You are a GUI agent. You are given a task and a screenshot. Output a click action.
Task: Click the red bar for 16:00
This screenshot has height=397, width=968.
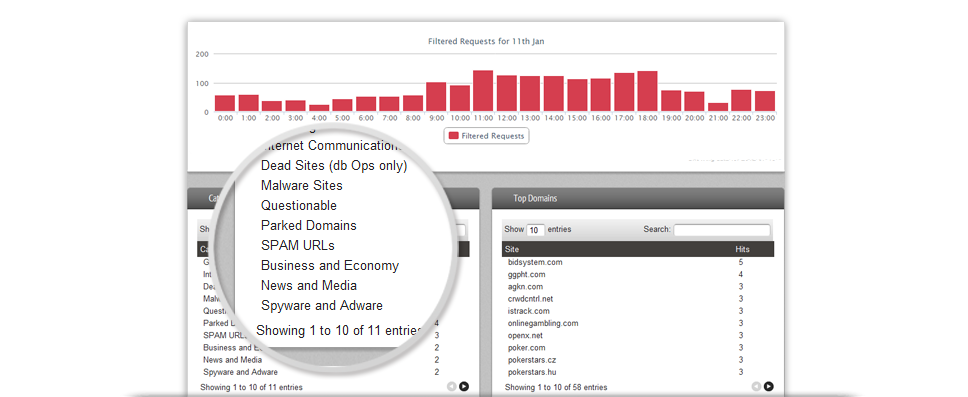click(x=601, y=95)
